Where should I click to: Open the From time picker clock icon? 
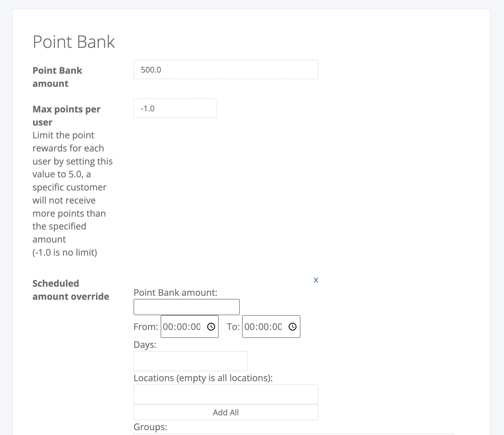(211, 327)
